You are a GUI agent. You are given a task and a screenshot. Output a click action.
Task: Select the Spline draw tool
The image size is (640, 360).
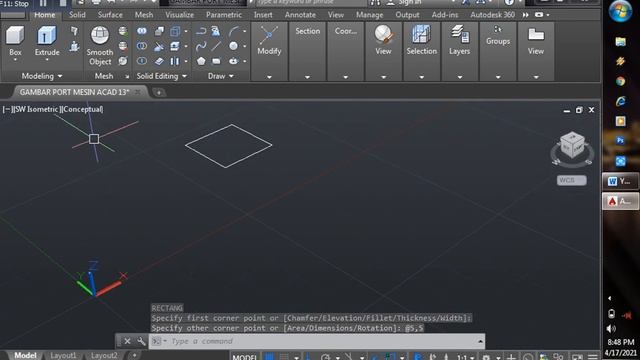click(x=201, y=46)
